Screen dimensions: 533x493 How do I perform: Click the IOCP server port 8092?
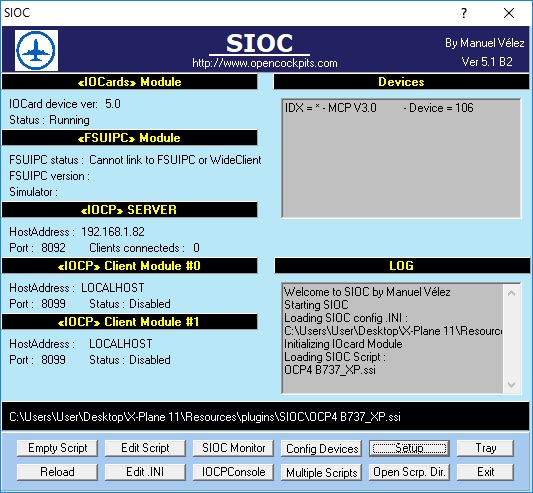point(53,248)
